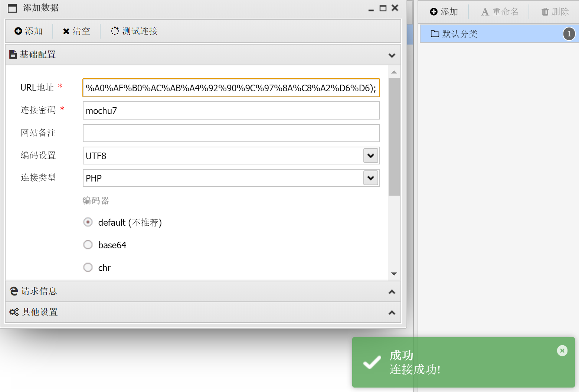Dismiss the 连接成功 notification
This screenshot has width=579, height=392.
click(x=562, y=350)
